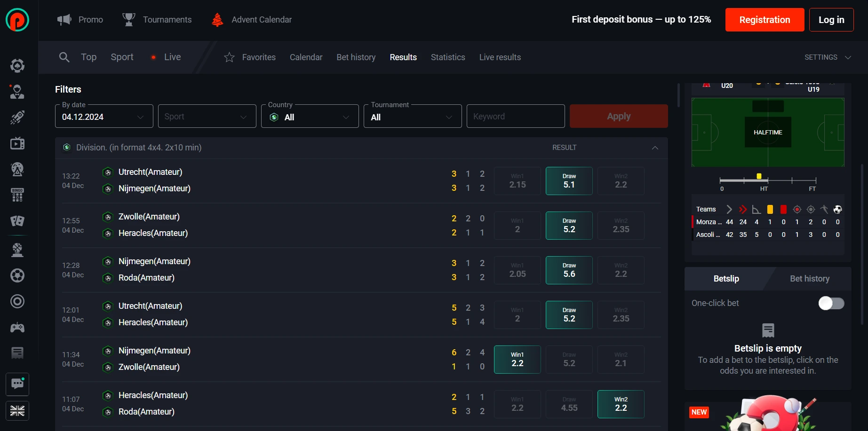The height and width of the screenshot is (431, 868).
Task: Click the goals soccer ball stat icon
Action: point(837,209)
